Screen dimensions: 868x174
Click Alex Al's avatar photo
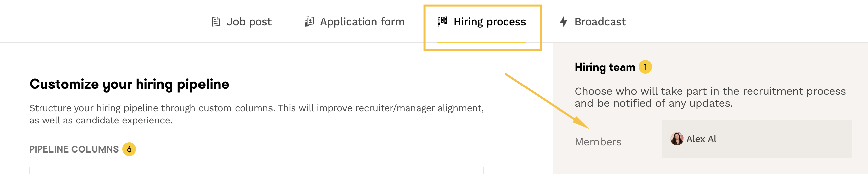676,139
